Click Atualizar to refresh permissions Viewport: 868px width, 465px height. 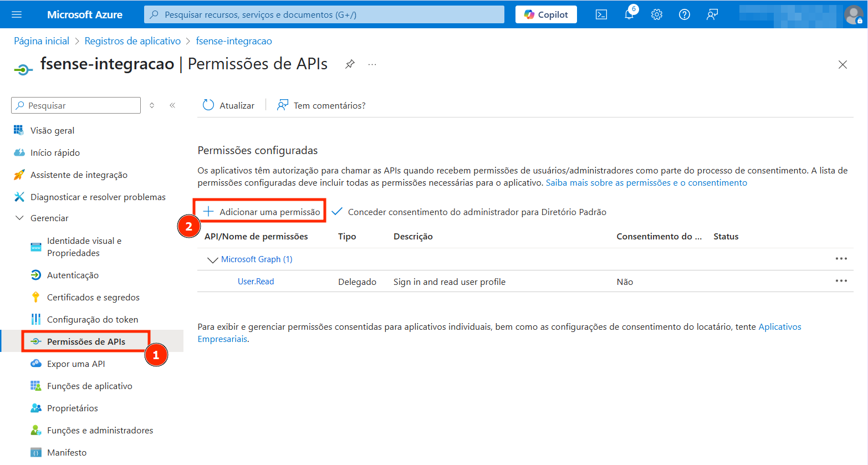[x=229, y=105]
